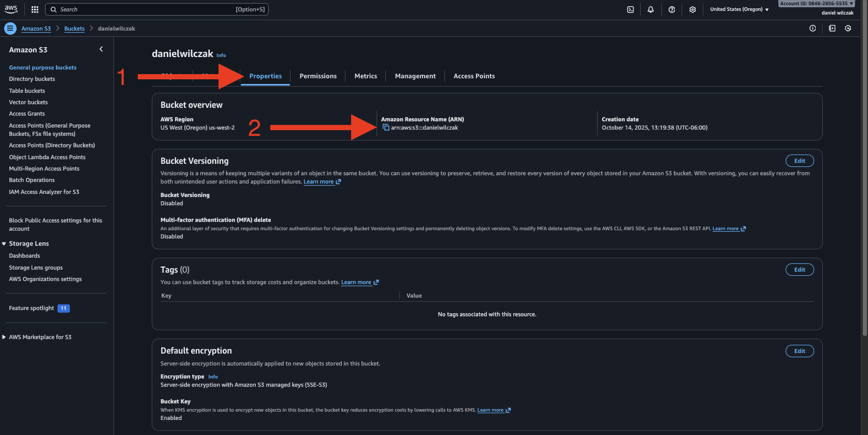
Task: Click Edit in Default encryption section
Action: pyautogui.click(x=800, y=351)
